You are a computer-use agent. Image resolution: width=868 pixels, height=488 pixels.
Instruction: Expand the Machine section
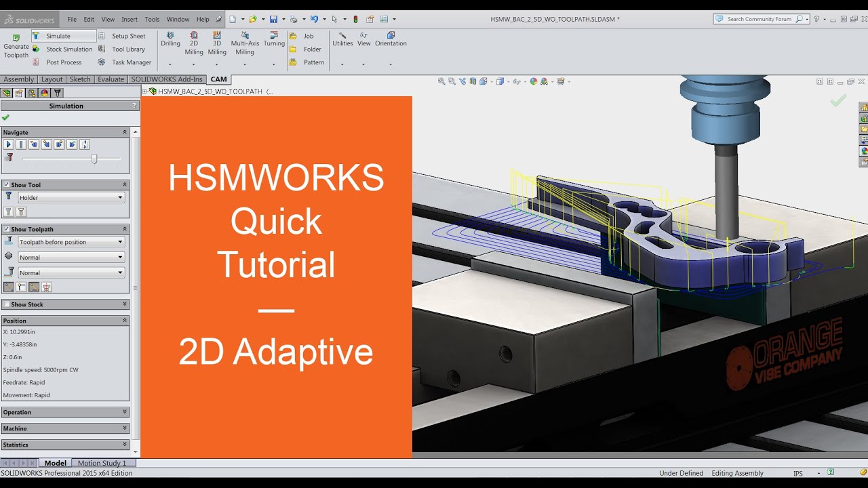coord(125,428)
